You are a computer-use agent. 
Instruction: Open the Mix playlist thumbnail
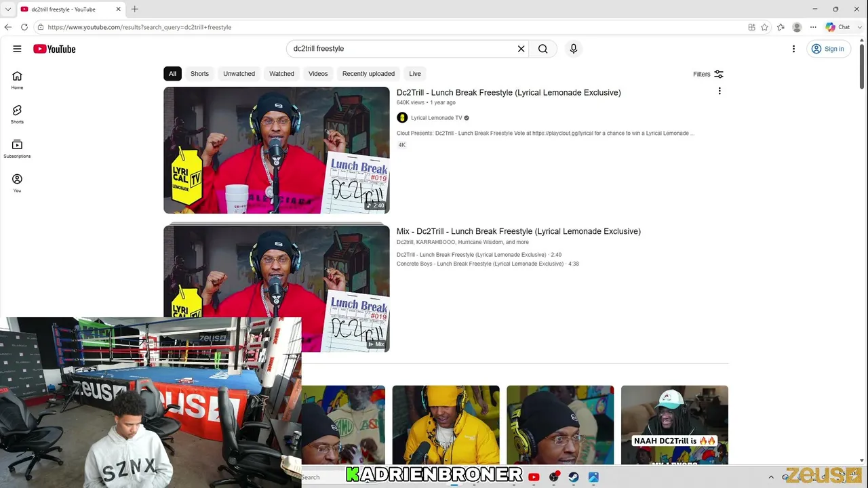277,289
